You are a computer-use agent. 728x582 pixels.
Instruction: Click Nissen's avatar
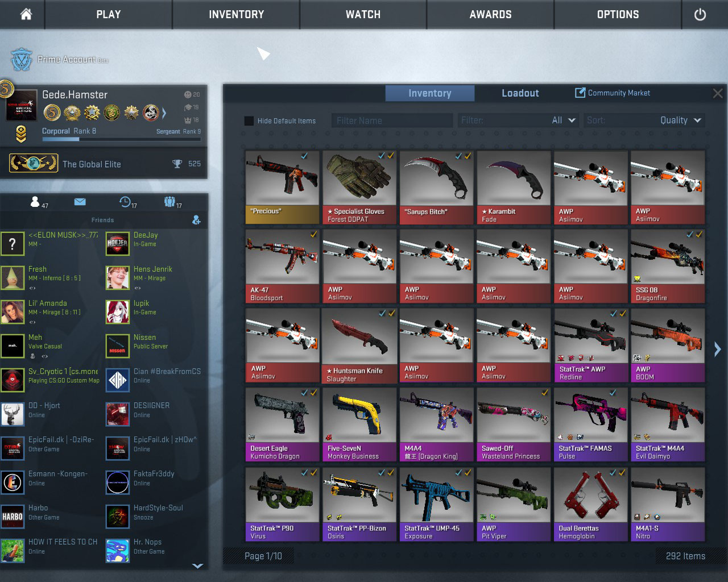[x=118, y=346]
